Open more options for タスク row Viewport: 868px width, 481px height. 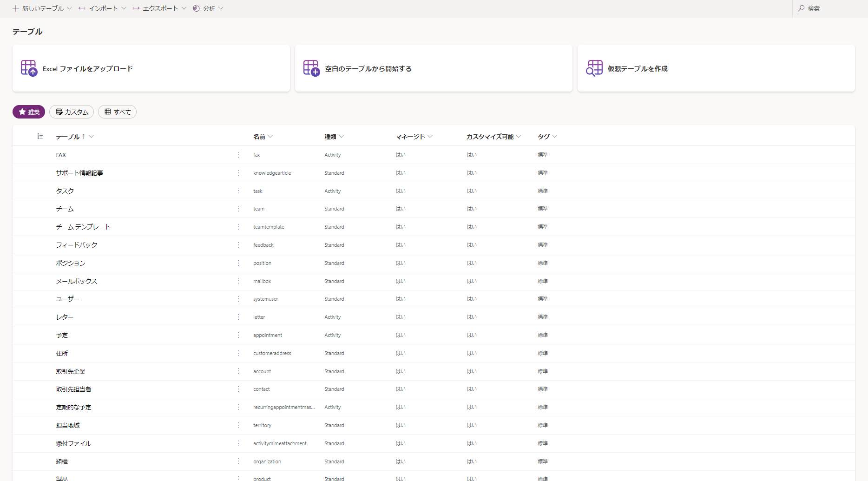pyautogui.click(x=238, y=191)
